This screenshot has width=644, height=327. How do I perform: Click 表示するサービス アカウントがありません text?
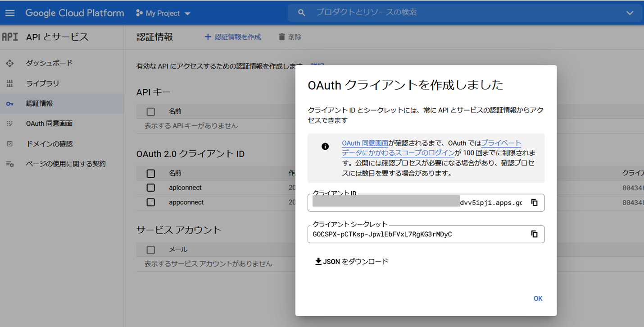point(208,264)
